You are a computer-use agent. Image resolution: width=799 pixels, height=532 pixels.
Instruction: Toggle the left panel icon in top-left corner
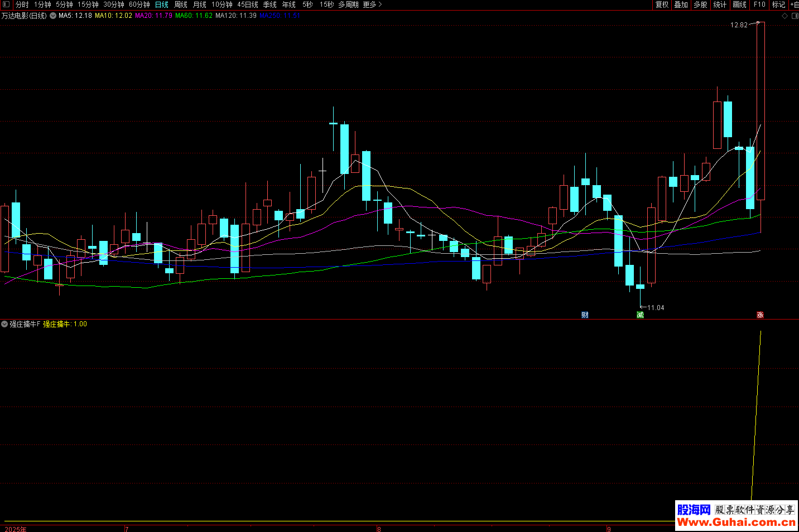(x=6, y=4)
